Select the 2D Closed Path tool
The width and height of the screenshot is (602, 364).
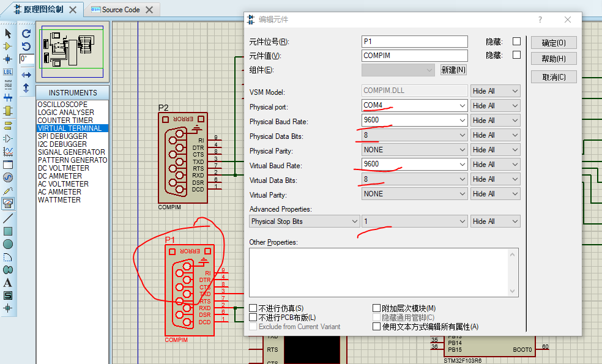click(x=8, y=270)
